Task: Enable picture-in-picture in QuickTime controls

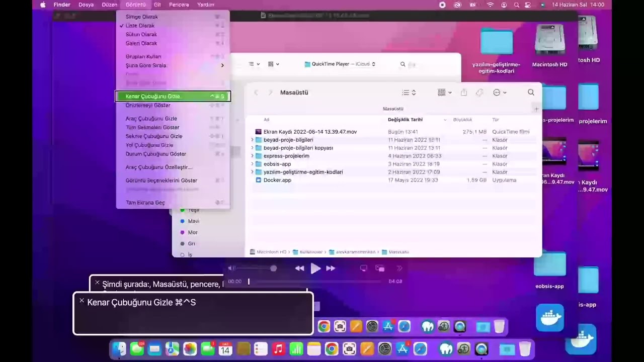Action: (x=380, y=268)
